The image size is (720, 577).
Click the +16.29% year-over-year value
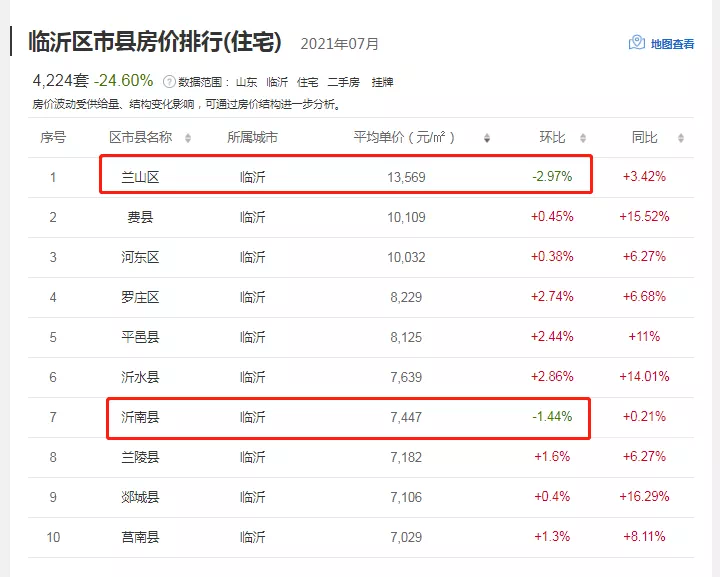pos(644,496)
